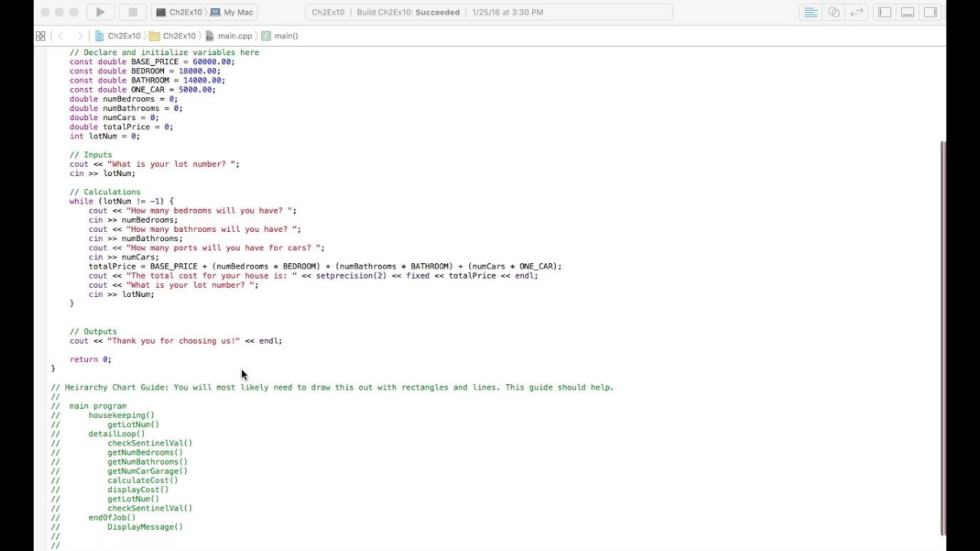Go forward in editor history
Screen dimensions: 980x551
coord(80,36)
